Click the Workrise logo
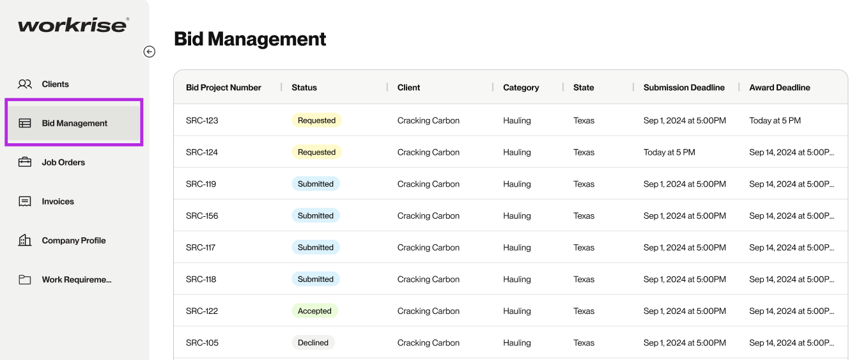The height and width of the screenshot is (360, 868). pos(74,25)
